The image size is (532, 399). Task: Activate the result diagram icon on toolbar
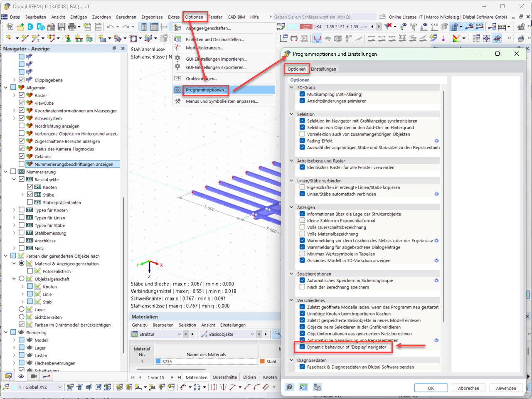coord(318,37)
